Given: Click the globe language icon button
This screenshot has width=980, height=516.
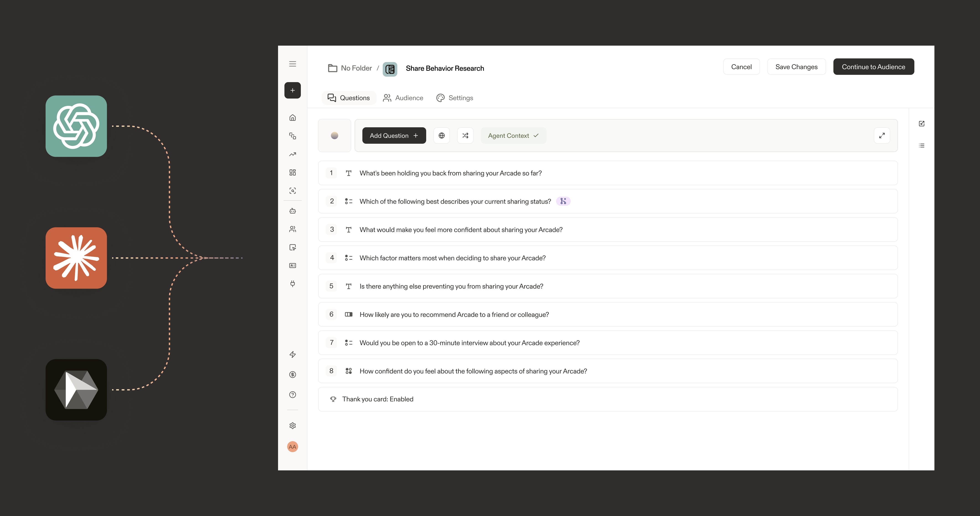Looking at the screenshot, I should pos(442,136).
